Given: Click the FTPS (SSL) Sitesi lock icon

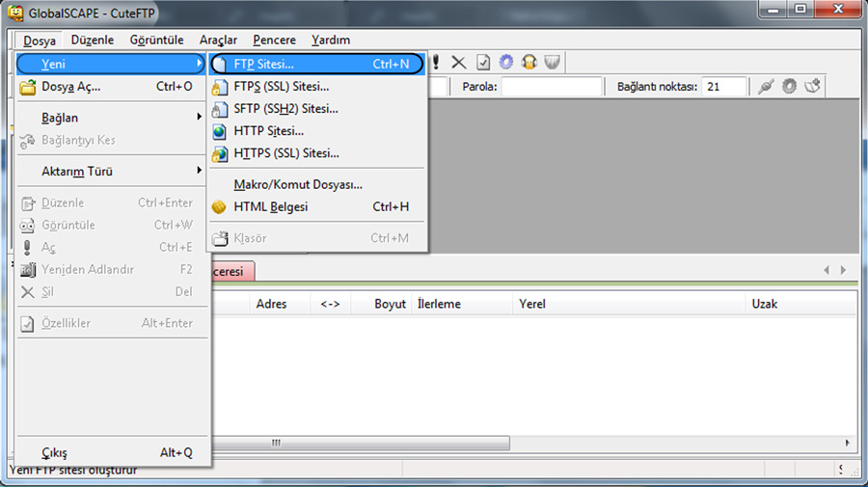Looking at the screenshot, I should pos(220,87).
